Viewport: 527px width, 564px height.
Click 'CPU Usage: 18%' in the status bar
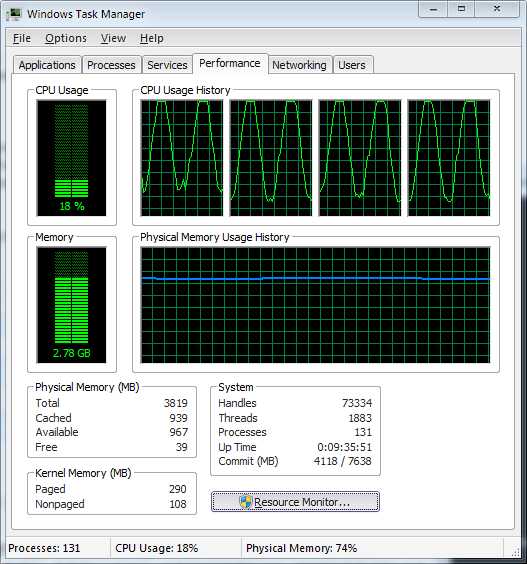coord(156,548)
